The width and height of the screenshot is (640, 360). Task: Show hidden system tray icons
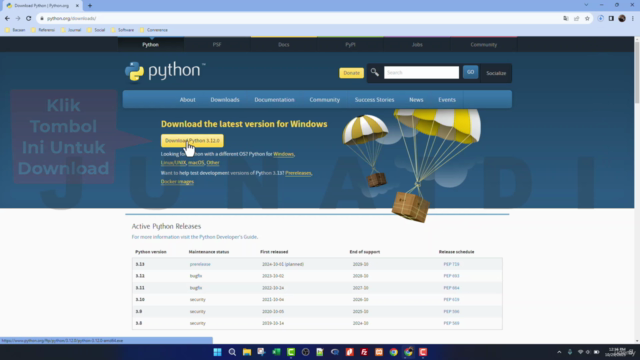pos(559,352)
